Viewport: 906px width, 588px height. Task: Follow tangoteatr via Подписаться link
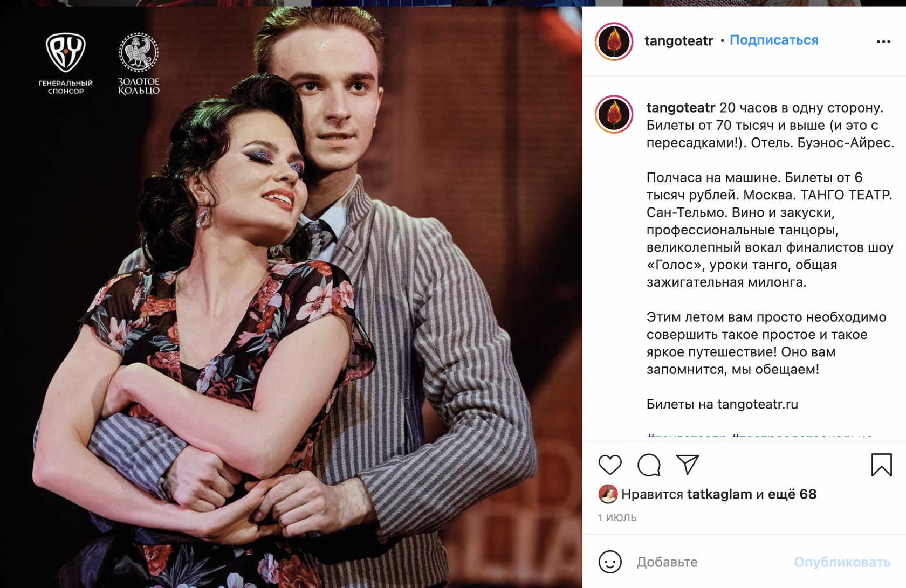774,40
